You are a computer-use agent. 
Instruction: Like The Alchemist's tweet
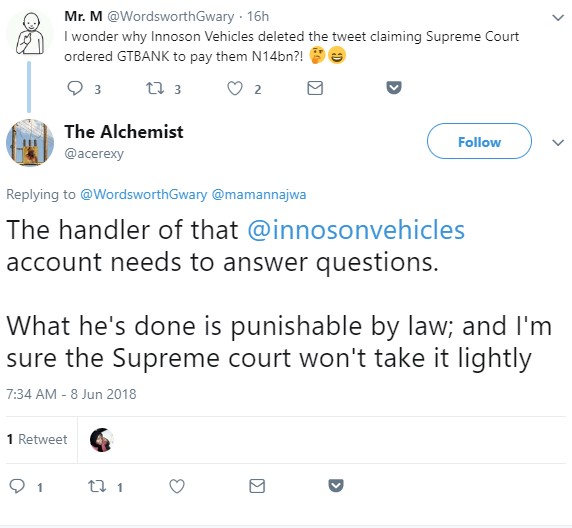(177, 486)
